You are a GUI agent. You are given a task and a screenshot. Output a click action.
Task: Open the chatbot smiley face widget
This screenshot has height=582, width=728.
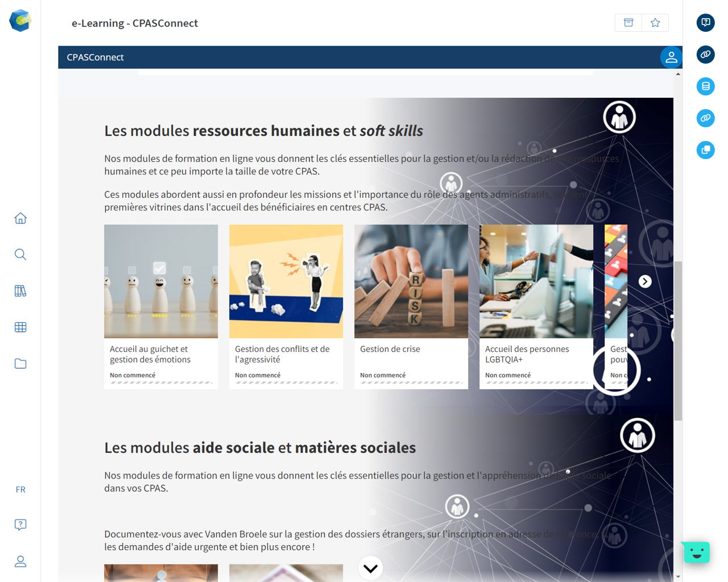[696, 552]
